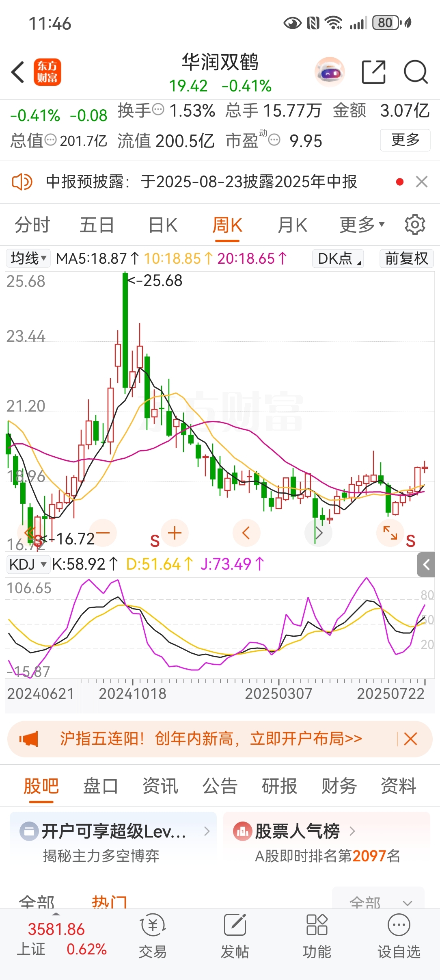The height and width of the screenshot is (980, 440).
Task: Open the 开户可享超级Lev card chevron
Action: click(x=207, y=831)
